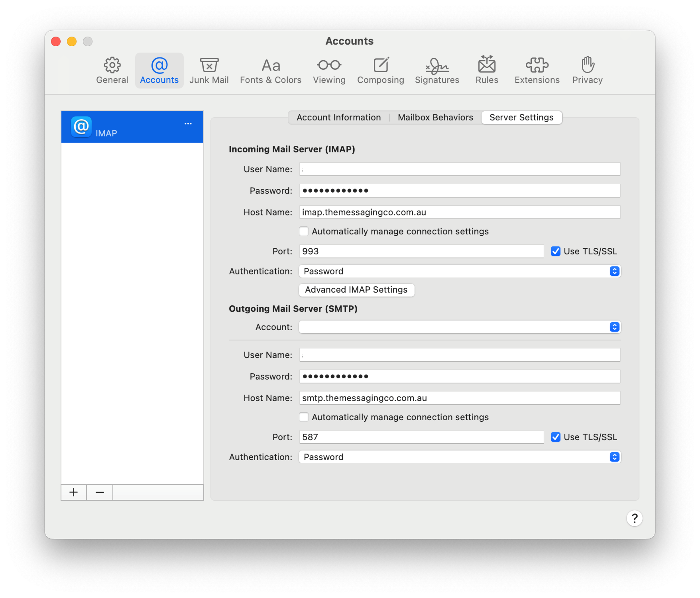Image resolution: width=700 pixels, height=598 pixels.
Task: Switch to Account Information tab
Action: (338, 118)
